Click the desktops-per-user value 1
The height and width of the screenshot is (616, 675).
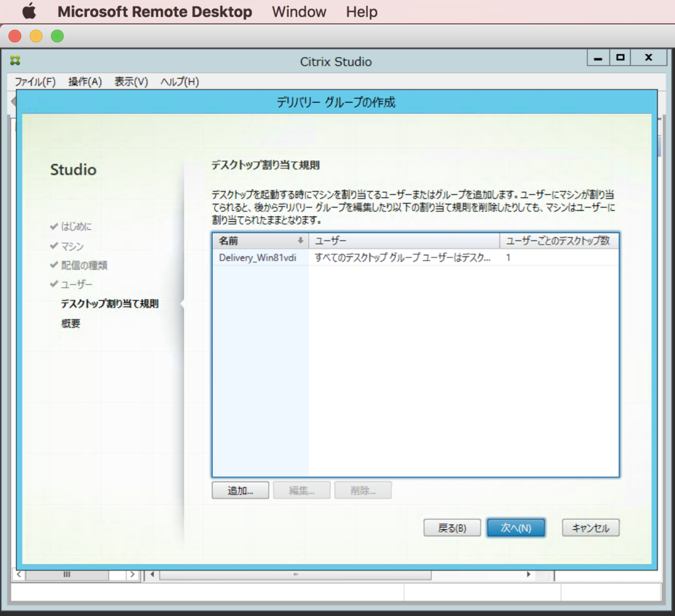508,258
